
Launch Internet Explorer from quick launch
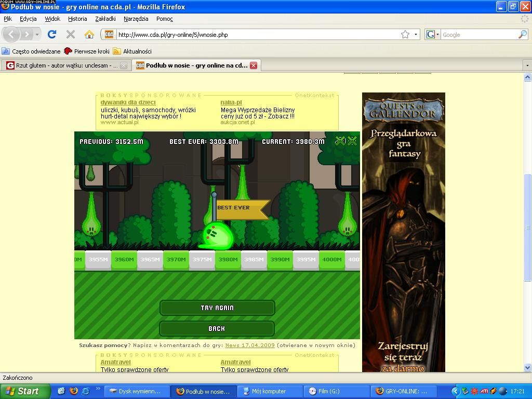(86, 391)
